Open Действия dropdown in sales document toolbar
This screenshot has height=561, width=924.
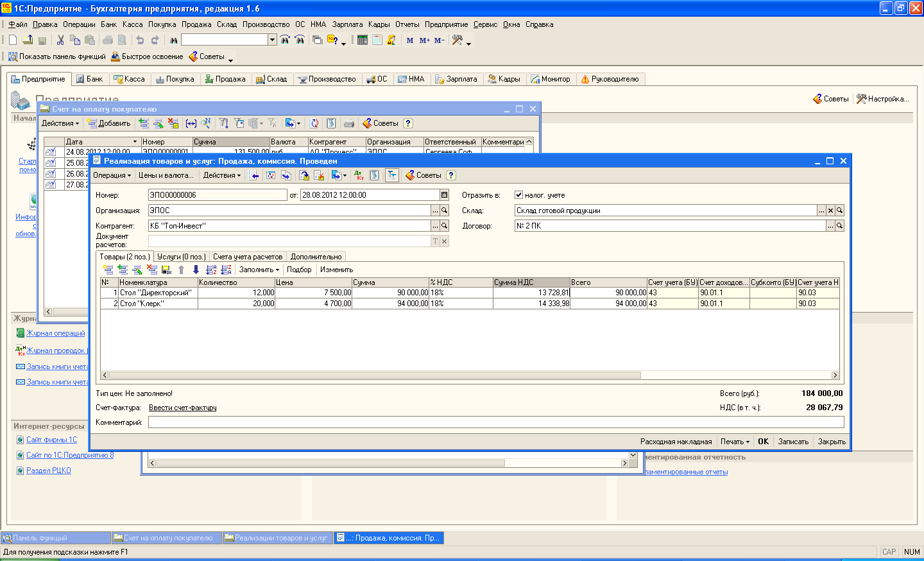click(221, 175)
